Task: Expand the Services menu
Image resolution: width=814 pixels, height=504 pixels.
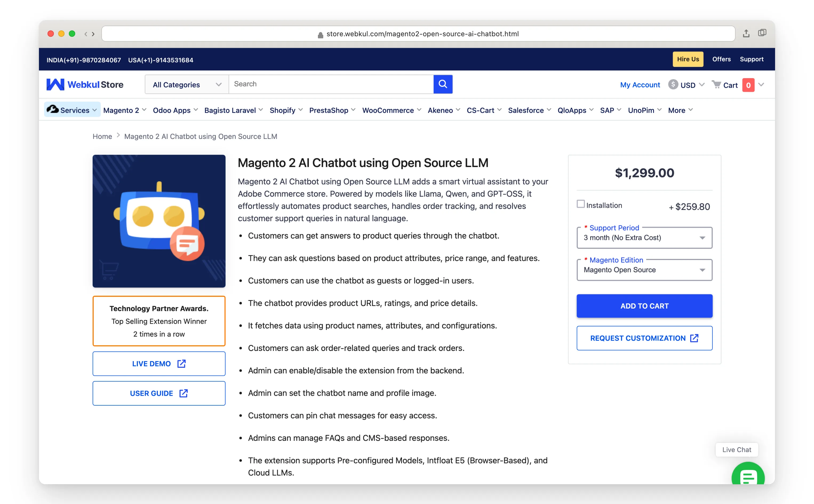Action: point(72,110)
